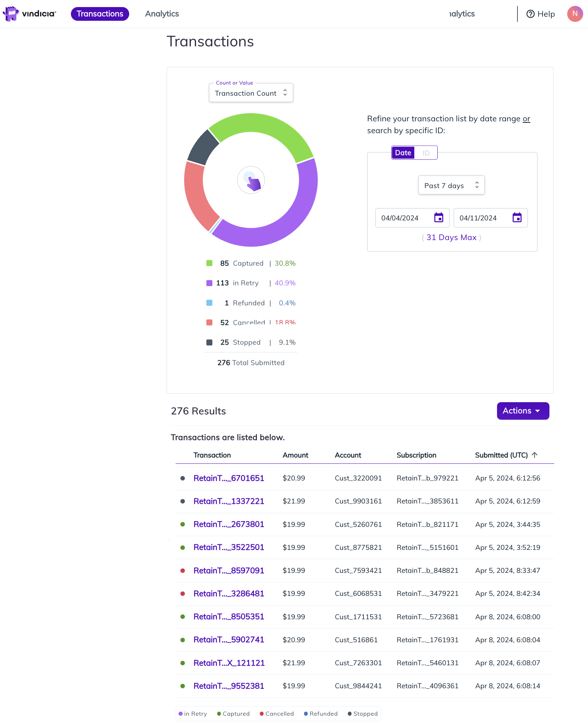Click the red Cancelled swatch in chart legend
588x725 pixels.
click(209, 322)
